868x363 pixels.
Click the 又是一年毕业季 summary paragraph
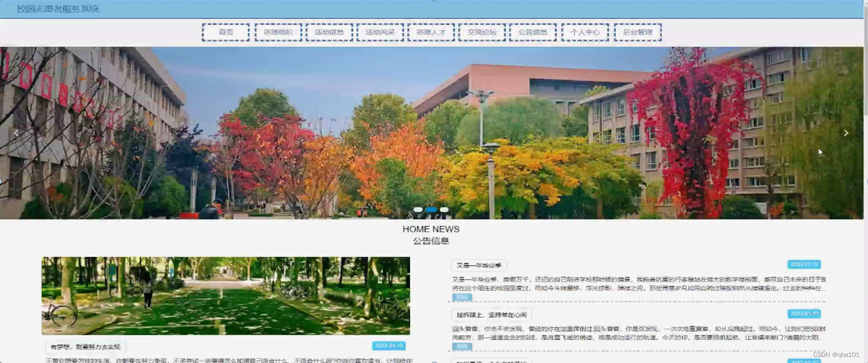[x=639, y=284]
